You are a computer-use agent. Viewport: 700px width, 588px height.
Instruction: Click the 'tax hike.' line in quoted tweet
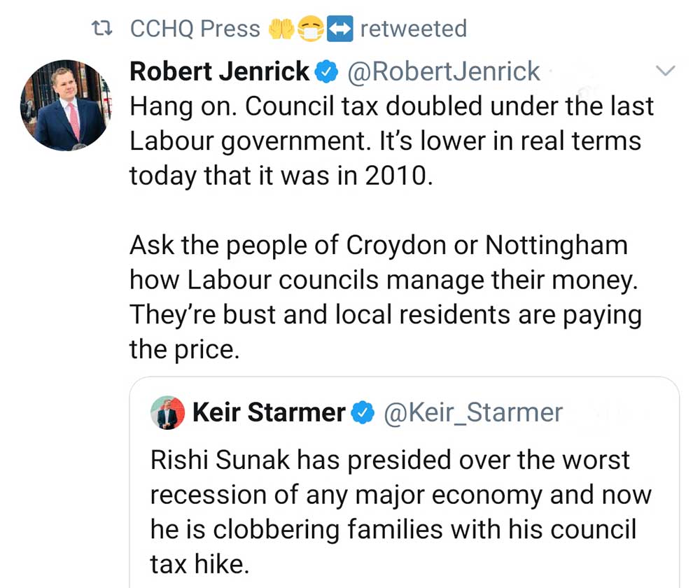[x=199, y=562]
